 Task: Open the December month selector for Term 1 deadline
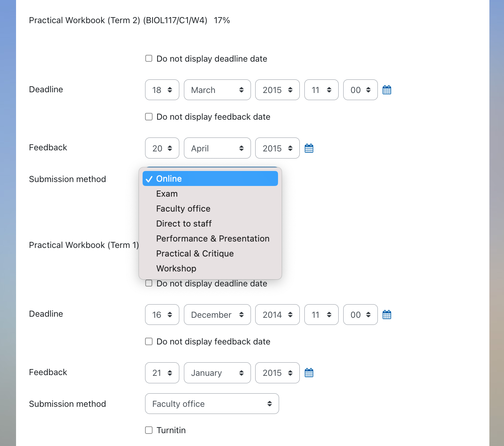217,315
